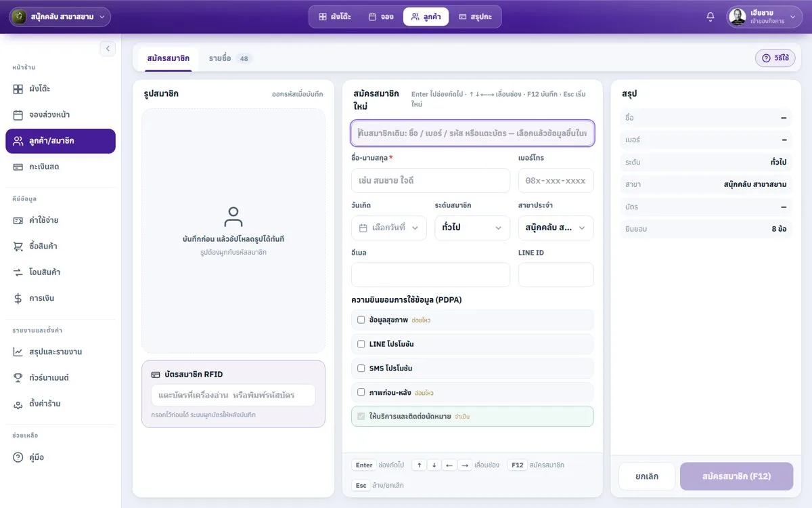The image size is (812, 508).
Task: Open the รายชื่อ tab with 48 count
Action: click(230, 58)
